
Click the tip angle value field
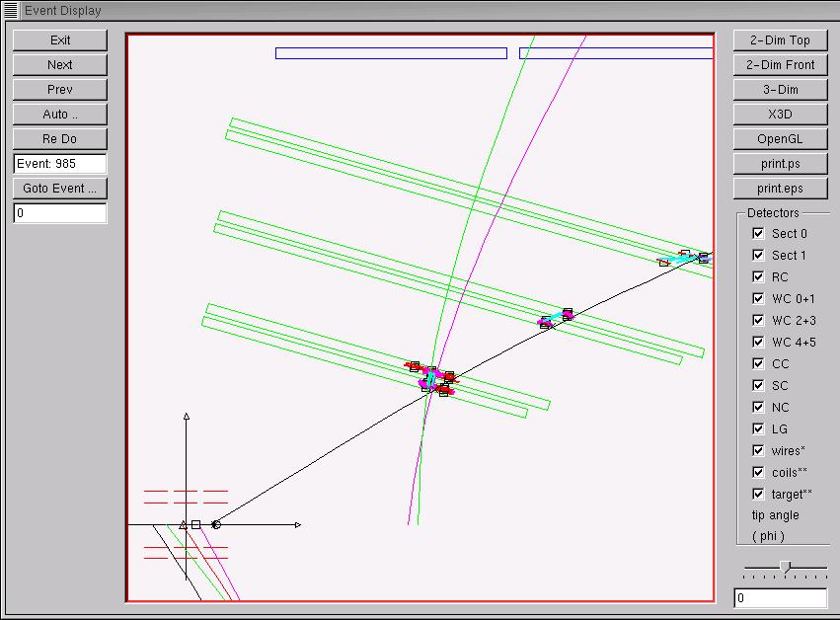pos(780,598)
